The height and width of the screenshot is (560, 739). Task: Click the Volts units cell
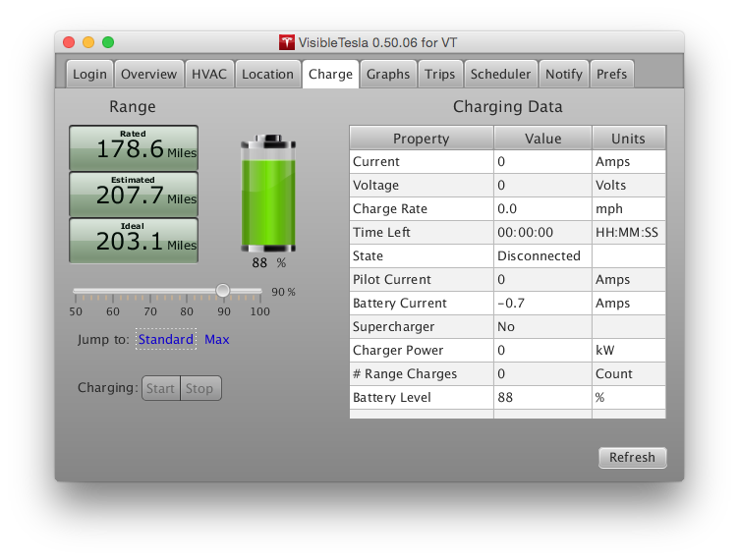coord(629,185)
